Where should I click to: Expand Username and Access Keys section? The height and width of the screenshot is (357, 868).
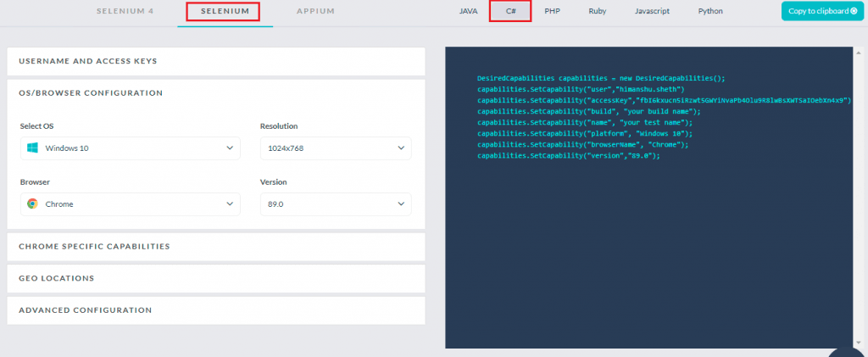tap(215, 61)
